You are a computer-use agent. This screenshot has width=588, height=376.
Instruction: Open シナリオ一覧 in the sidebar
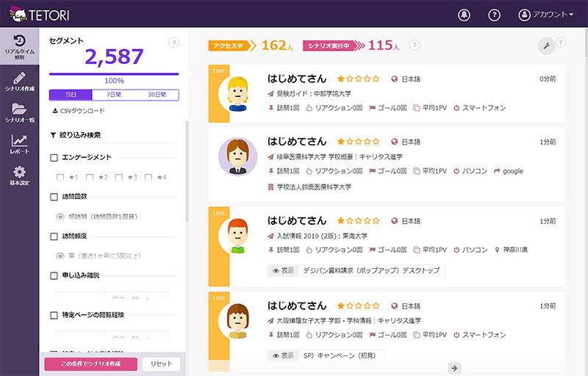point(20,113)
